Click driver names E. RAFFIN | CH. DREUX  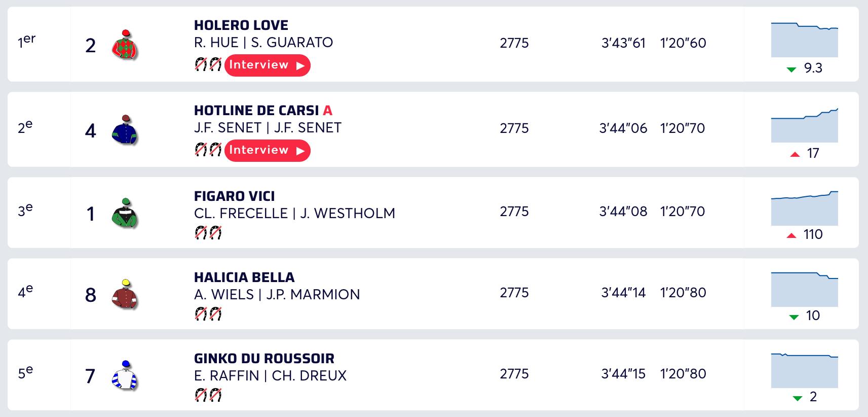pos(270,376)
